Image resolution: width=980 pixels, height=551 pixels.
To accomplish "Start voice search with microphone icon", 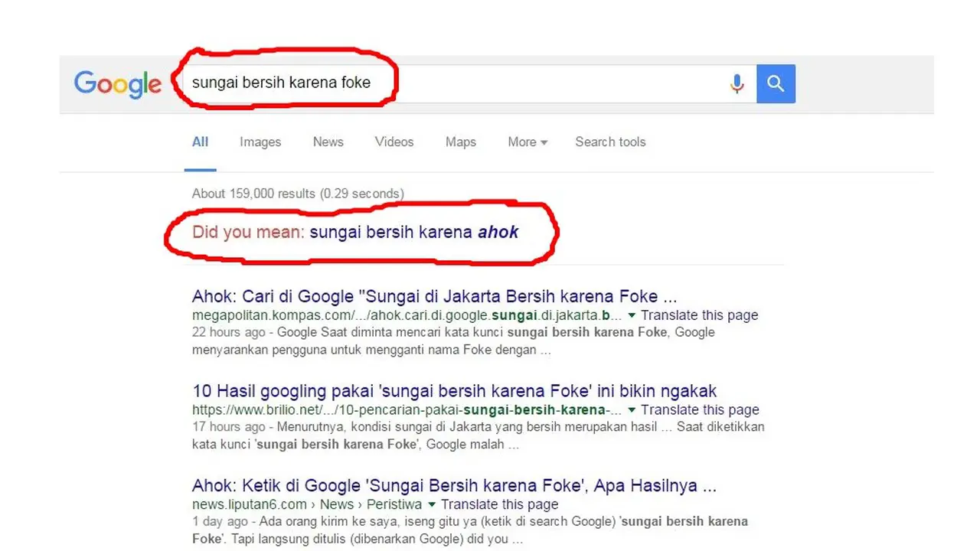I will point(737,83).
